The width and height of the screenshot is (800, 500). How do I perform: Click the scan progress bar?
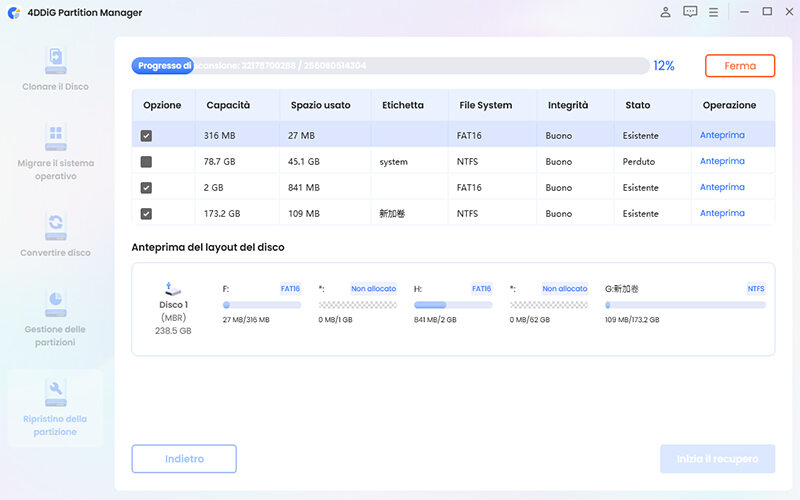(x=390, y=66)
